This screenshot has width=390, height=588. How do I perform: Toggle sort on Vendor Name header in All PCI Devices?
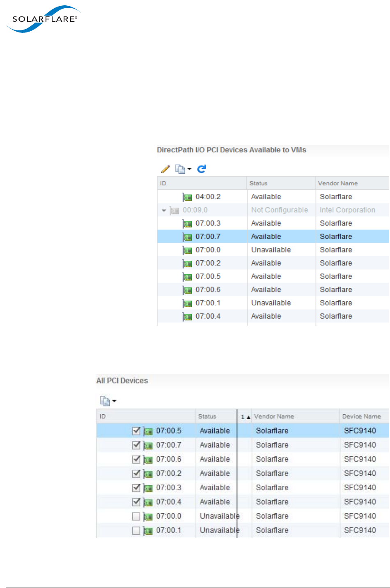[295, 416]
